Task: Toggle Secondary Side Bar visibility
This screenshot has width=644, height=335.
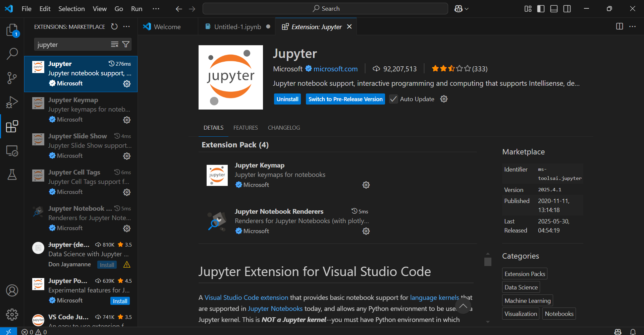Action: tap(567, 9)
